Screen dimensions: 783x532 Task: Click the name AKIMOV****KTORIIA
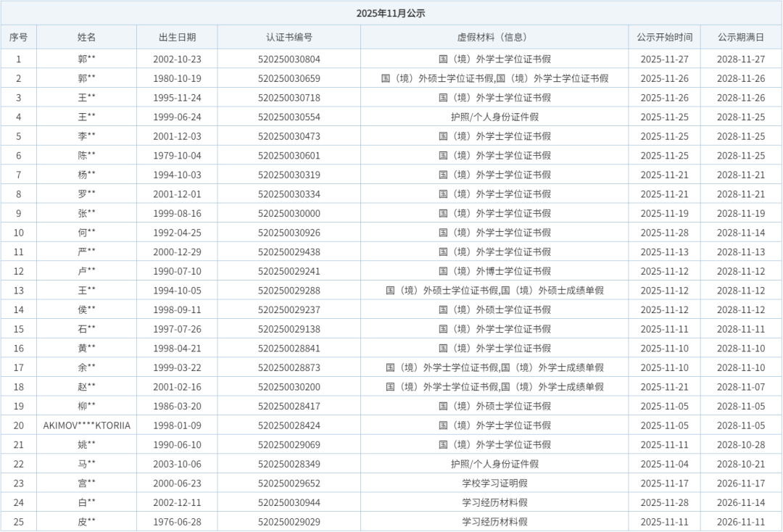point(87,425)
